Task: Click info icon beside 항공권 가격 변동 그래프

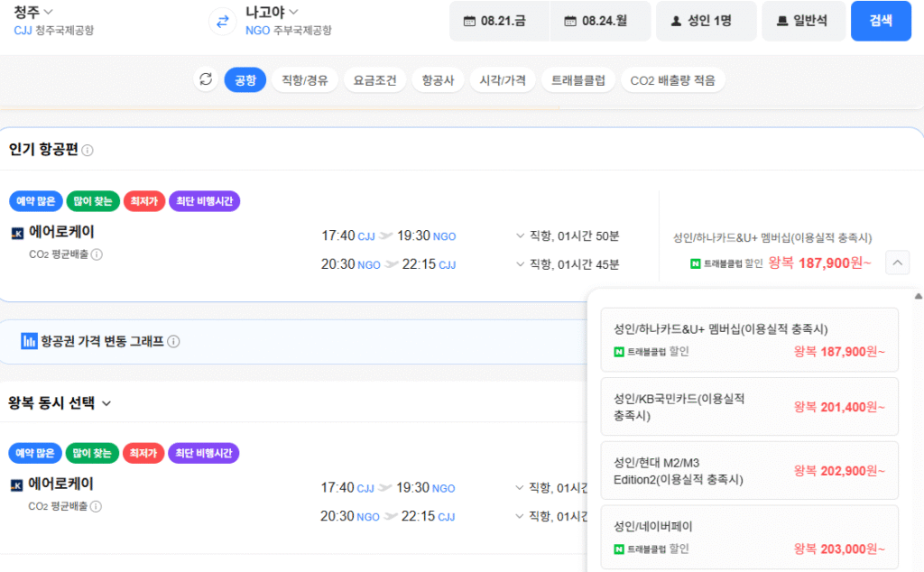Action: click(x=173, y=342)
